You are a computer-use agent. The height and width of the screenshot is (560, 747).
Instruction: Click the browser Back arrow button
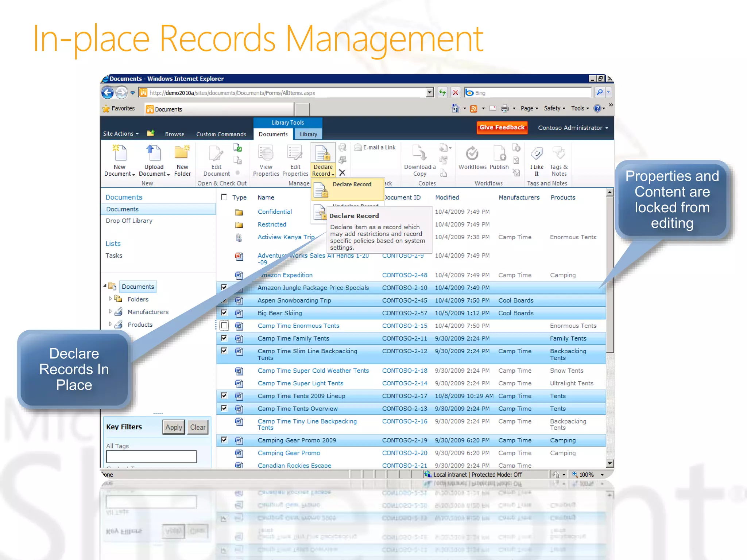(108, 93)
